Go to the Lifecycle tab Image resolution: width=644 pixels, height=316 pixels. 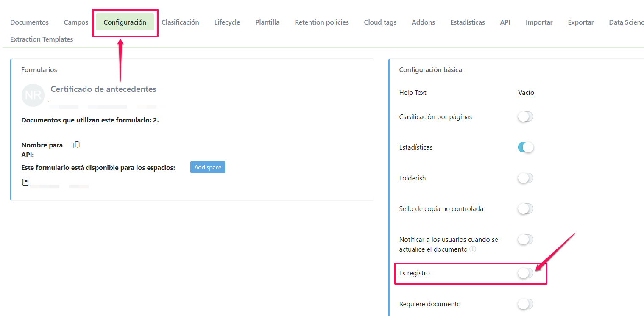[227, 22]
